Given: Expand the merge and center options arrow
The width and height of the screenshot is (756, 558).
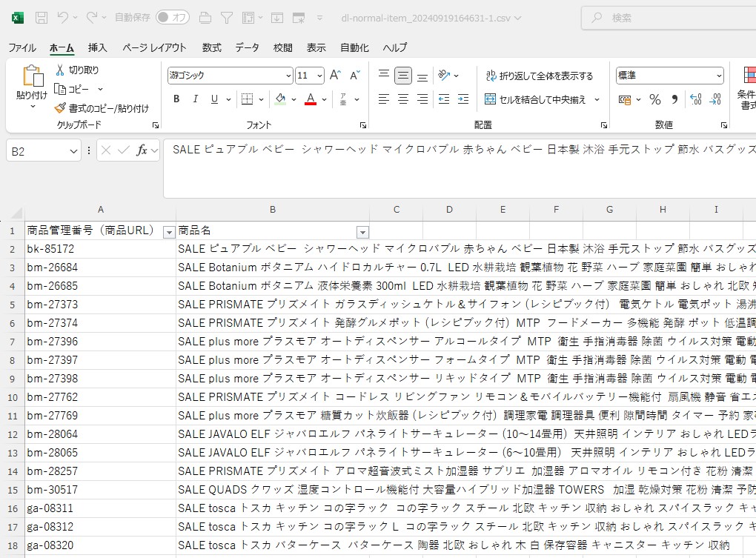Looking at the screenshot, I should tap(597, 100).
